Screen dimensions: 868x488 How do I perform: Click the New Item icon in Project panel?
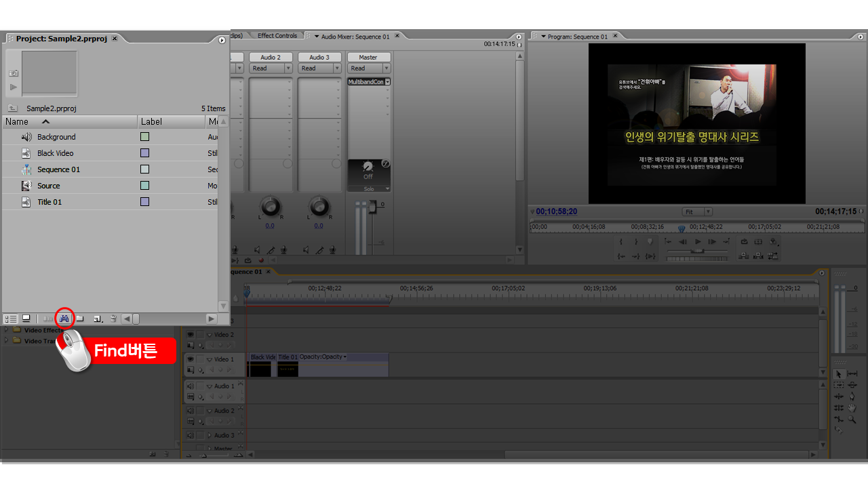coord(98,319)
